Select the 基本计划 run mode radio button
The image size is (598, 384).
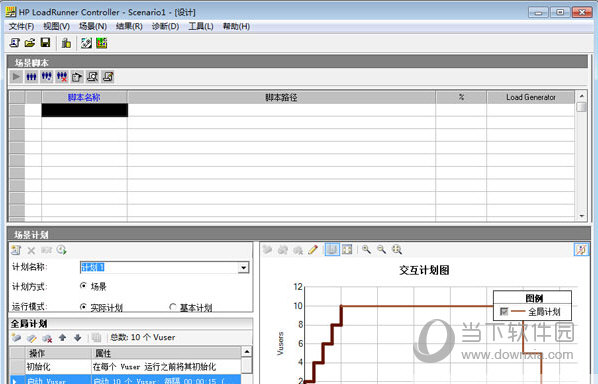point(172,307)
